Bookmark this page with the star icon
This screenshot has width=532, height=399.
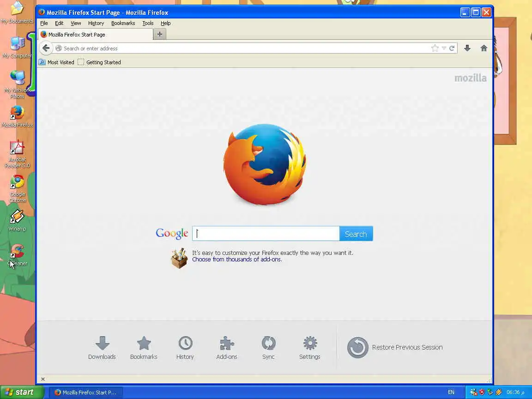coord(435,48)
